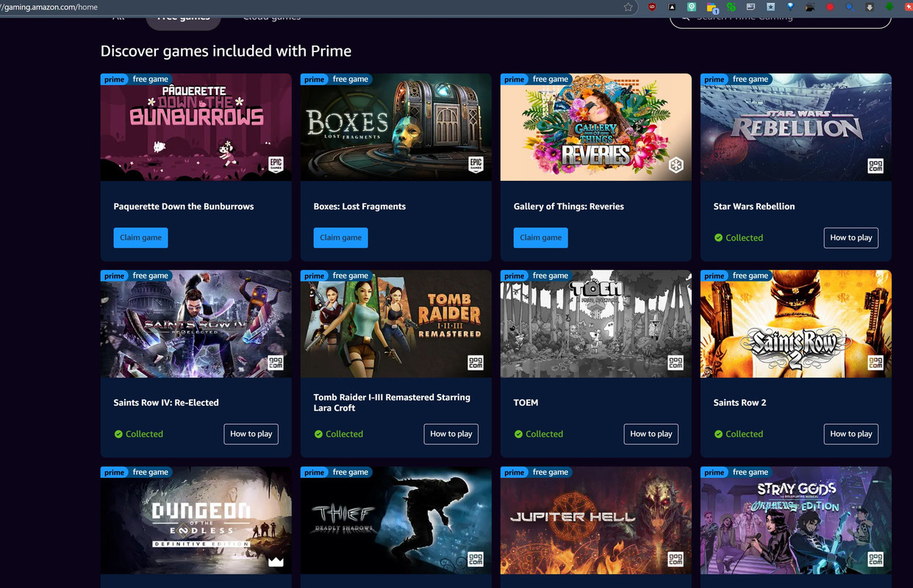Open How to play for Saints Row 2
This screenshot has height=588, width=913.
(x=851, y=434)
